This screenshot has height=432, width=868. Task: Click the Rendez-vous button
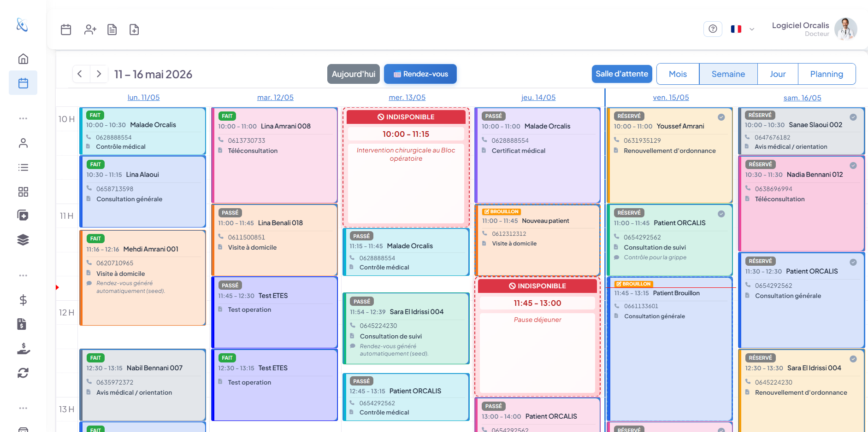pyautogui.click(x=420, y=74)
